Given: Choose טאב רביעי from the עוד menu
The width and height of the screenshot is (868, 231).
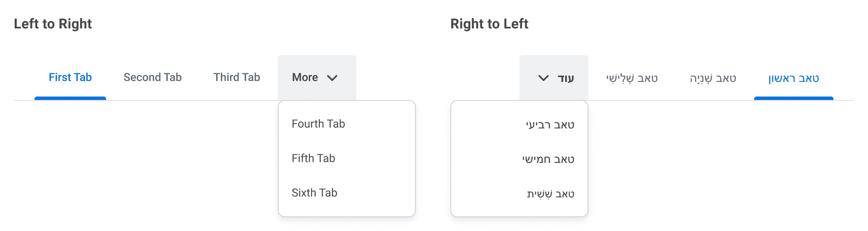Looking at the screenshot, I should tap(550, 125).
